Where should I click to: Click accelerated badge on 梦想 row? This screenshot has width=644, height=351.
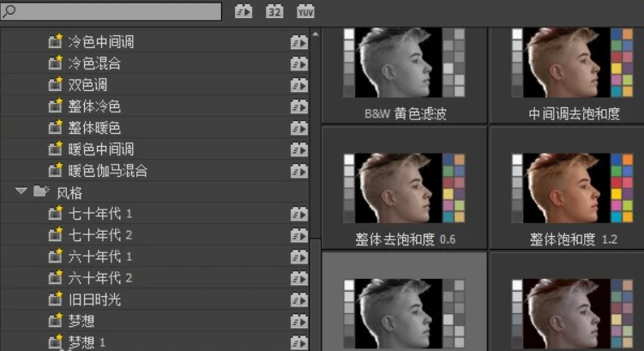299,321
